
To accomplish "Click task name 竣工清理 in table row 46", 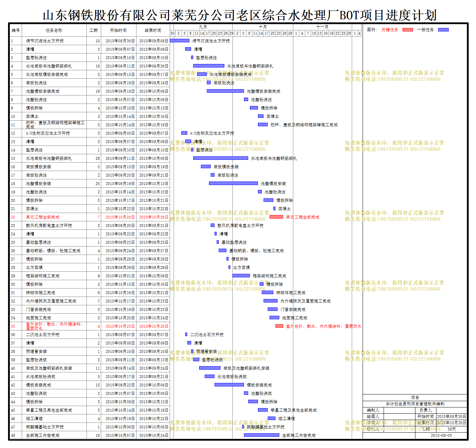I will coord(34,419).
